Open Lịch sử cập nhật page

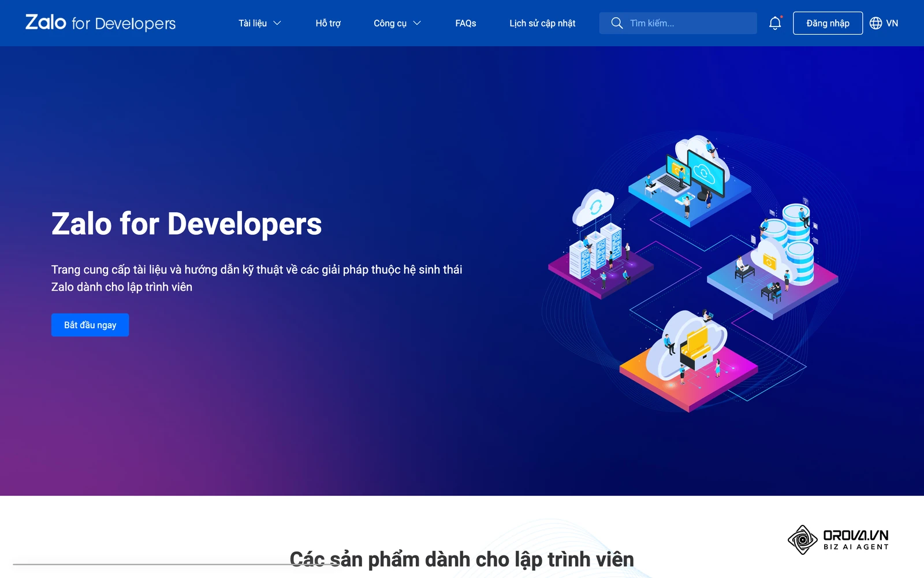pyautogui.click(x=542, y=23)
